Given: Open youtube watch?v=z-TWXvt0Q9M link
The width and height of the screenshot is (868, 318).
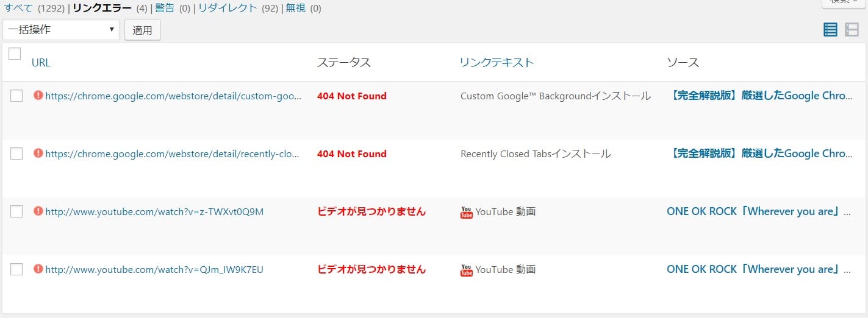Looking at the screenshot, I should pos(154,211).
